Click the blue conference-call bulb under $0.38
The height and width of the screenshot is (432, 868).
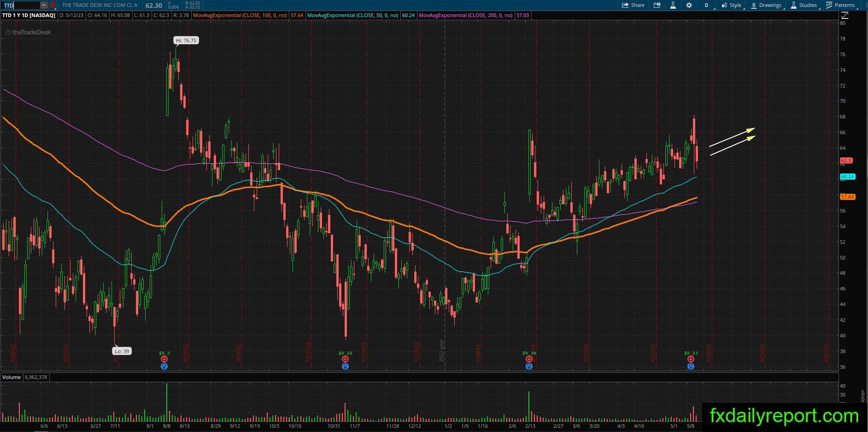[x=529, y=367]
